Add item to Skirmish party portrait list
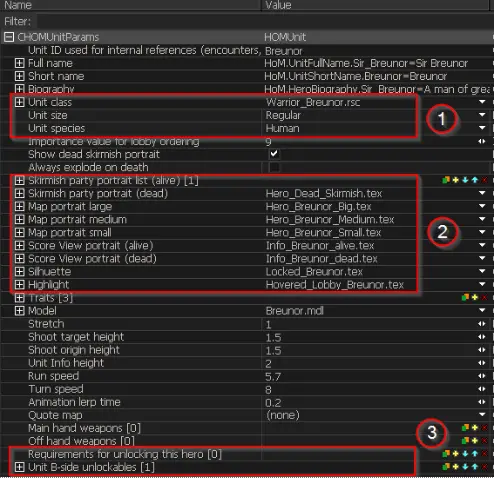Image resolution: width=494 pixels, height=478 pixels. [456, 180]
